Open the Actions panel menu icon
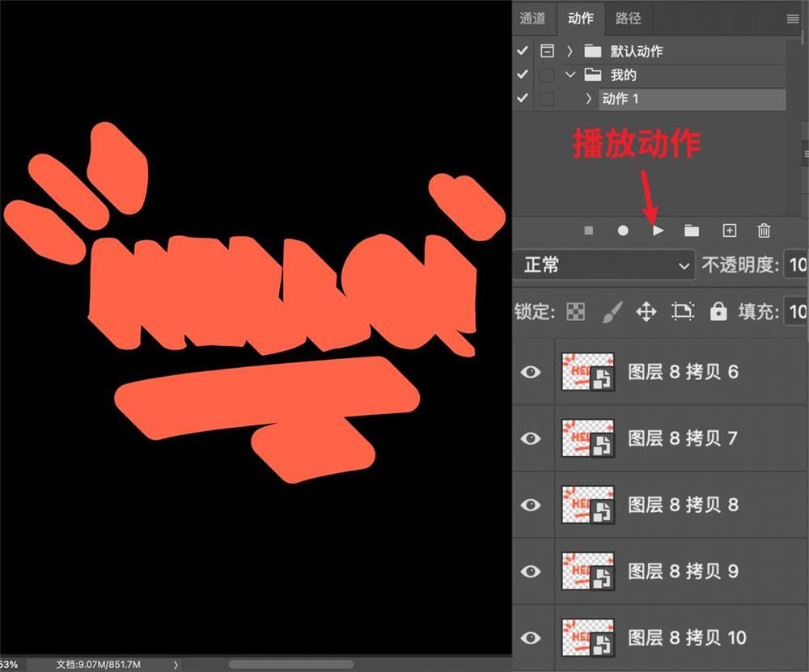The image size is (809, 672). click(793, 19)
